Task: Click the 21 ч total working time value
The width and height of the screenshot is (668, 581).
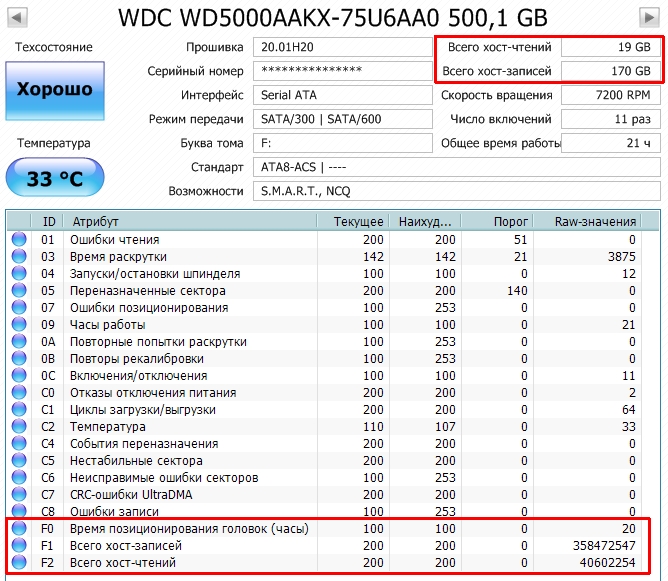Action: pyautogui.click(x=611, y=143)
